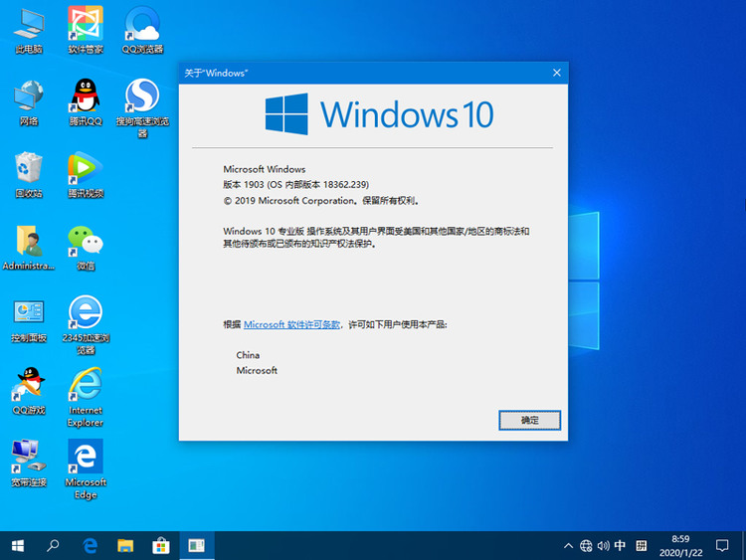Open the taskbar clock and date
746x560 pixels.
click(x=681, y=546)
